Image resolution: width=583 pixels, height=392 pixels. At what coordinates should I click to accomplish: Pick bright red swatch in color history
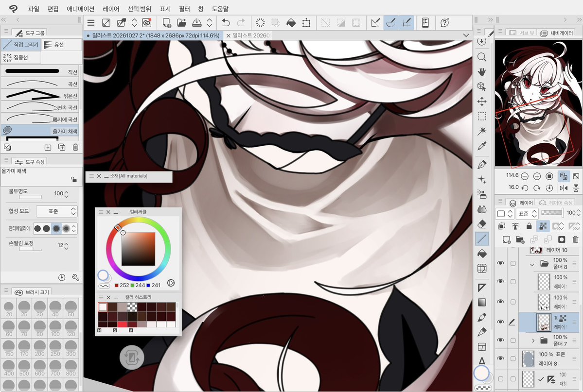123,324
